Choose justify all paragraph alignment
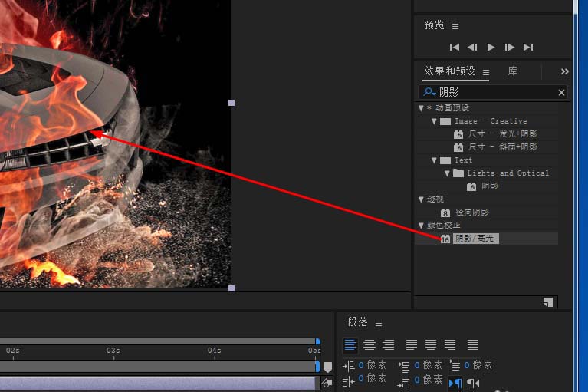Viewport: 588px width, 392px height. [x=473, y=345]
